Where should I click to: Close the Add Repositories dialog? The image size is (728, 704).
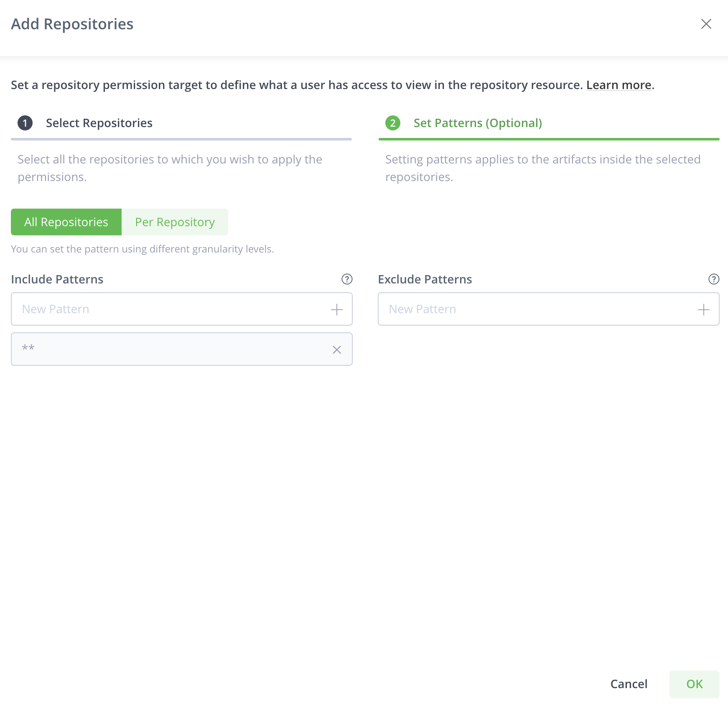pyautogui.click(x=706, y=24)
